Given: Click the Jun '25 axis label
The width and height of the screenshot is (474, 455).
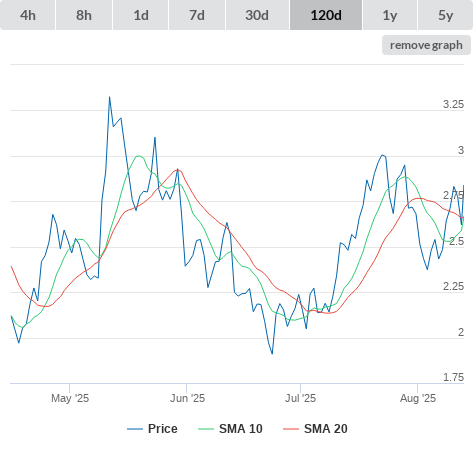Looking at the screenshot, I should click(187, 398).
